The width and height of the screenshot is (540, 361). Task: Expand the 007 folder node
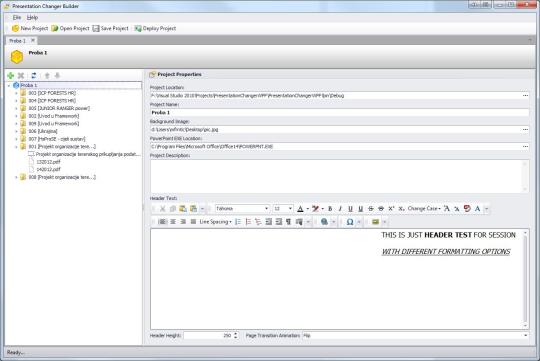16,139
